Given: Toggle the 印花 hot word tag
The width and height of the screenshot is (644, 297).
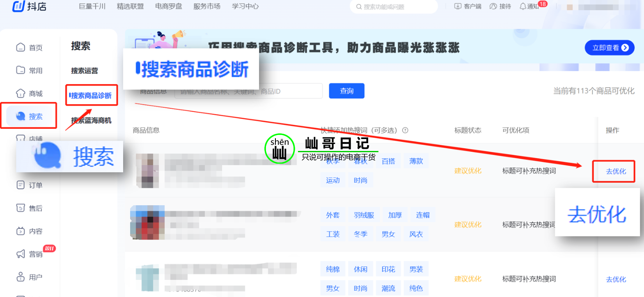Looking at the screenshot, I should pos(388,269).
